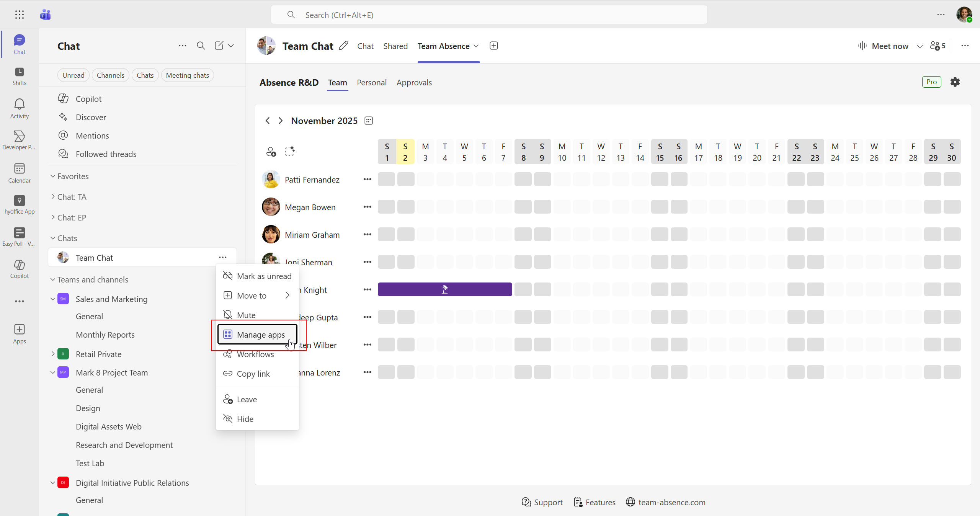Viewport: 980px width, 516px height.
Task: Click the Search (Ctrl+Alt+E) field
Action: tap(488, 15)
